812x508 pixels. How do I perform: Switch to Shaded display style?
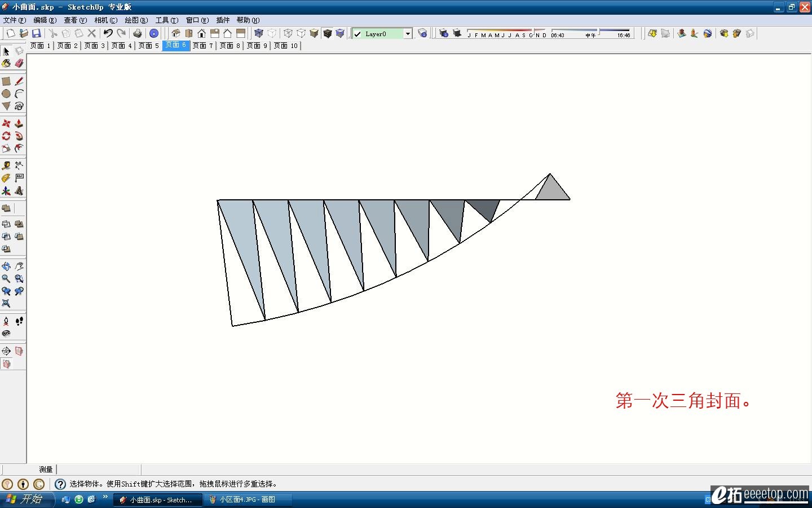[314, 33]
